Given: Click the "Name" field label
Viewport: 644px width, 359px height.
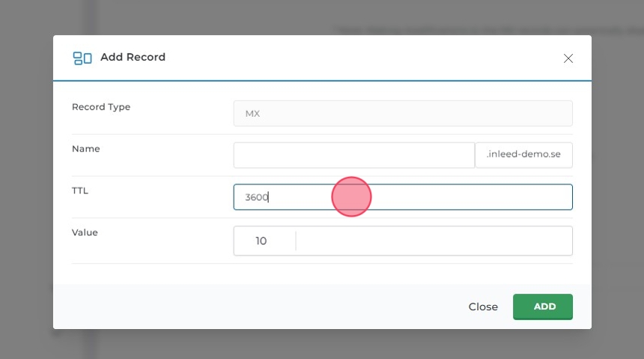Looking at the screenshot, I should 85,149.
